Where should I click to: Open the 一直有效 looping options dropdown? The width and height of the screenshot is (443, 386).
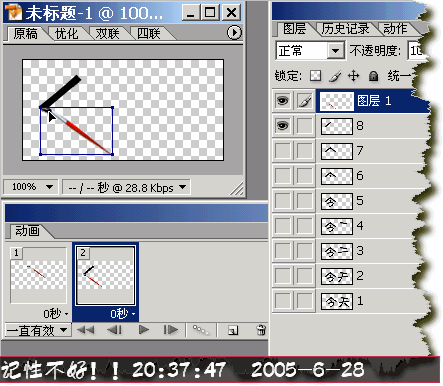point(38,330)
